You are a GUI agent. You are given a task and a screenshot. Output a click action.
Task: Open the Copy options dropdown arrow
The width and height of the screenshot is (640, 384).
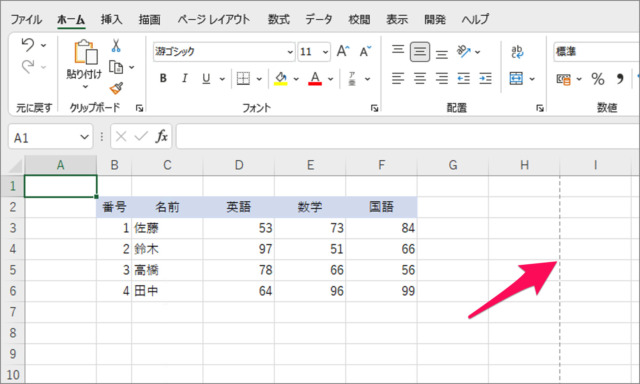pyautogui.click(x=131, y=67)
